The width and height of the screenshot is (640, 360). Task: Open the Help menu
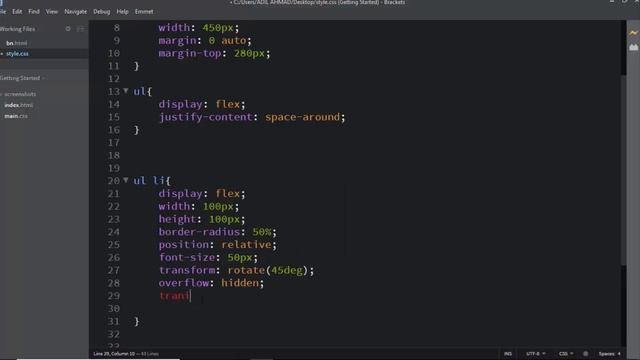pyautogui.click(x=122, y=11)
